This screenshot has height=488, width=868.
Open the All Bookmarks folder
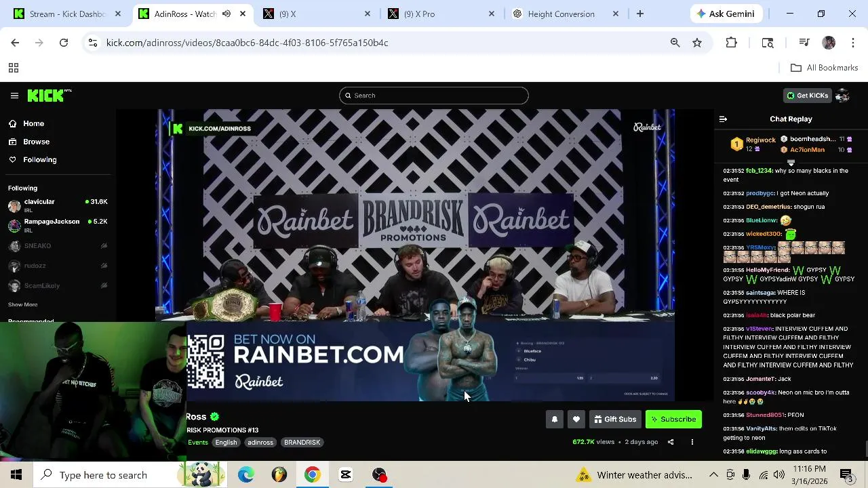(x=824, y=68)
